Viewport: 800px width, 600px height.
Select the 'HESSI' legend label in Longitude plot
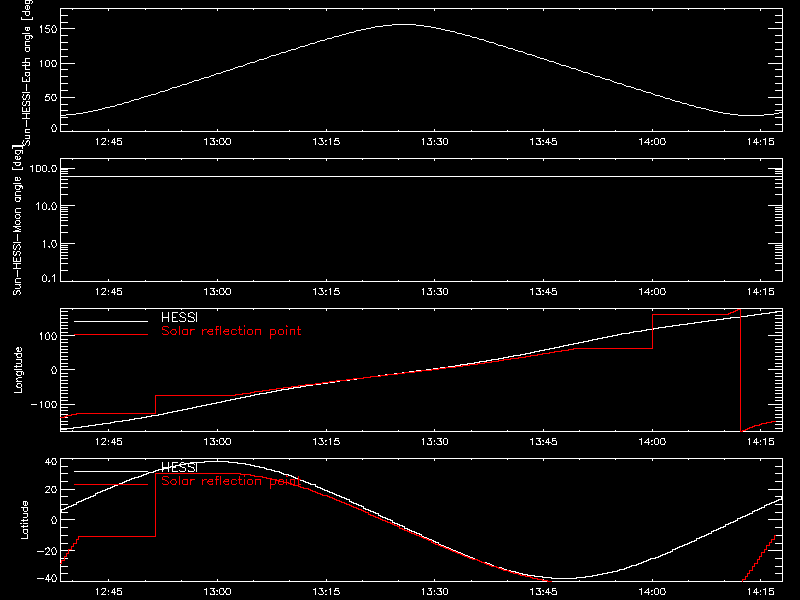[x=179, y=317]
